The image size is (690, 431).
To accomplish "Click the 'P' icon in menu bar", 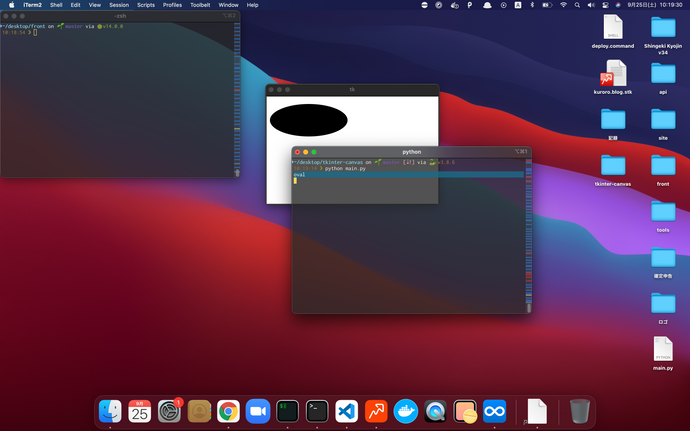I will (x=470, y=5).
